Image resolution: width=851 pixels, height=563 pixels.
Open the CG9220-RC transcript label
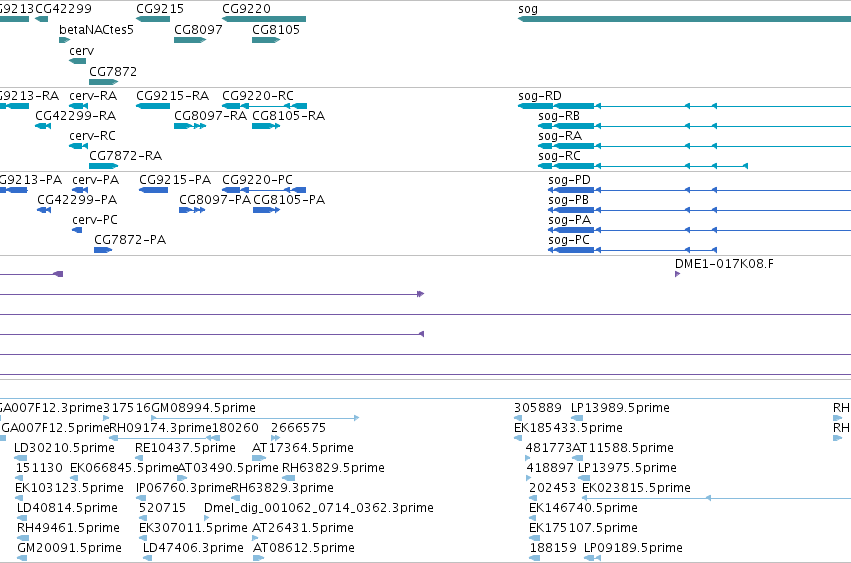[x=258, y=96]
